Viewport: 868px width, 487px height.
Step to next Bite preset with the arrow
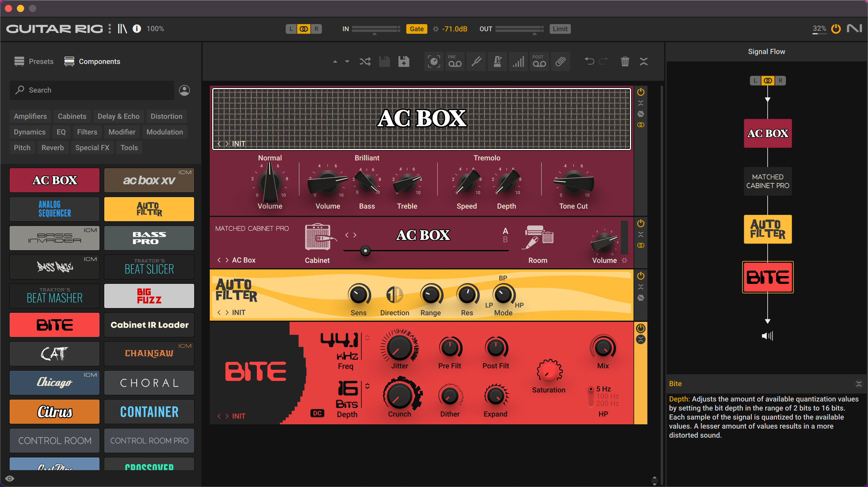[227, 416]
